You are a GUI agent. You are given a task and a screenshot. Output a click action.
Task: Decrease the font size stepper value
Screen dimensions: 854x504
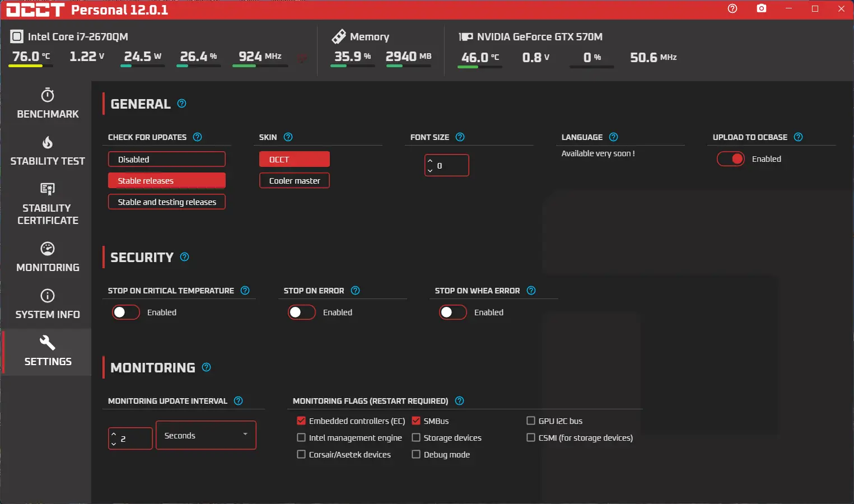pos(430,170)
